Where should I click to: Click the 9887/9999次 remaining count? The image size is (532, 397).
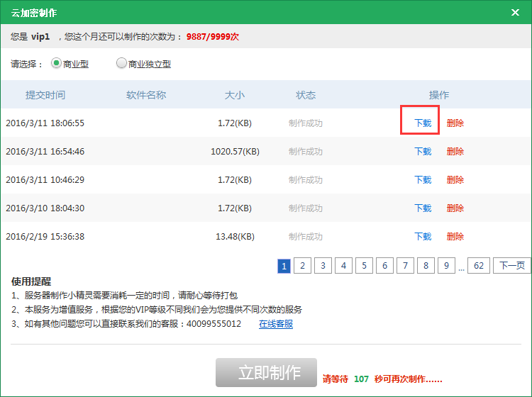213,37
